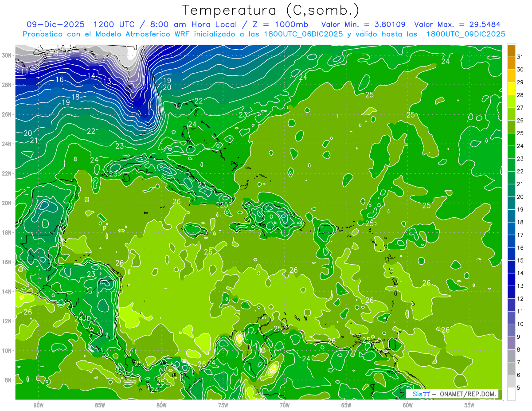The height and width of the screenshot is (411, 532).
Task: Click the '28N' latitude axis label
Action: [x=7, y=85]
